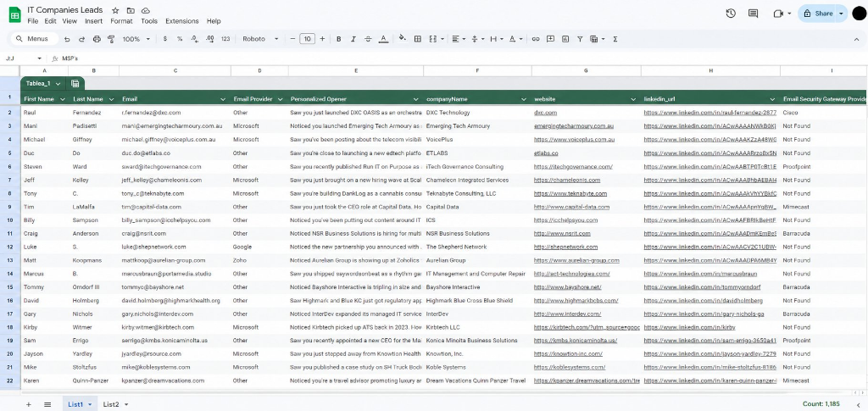Open the etlabs.co website link

(546, 153)
